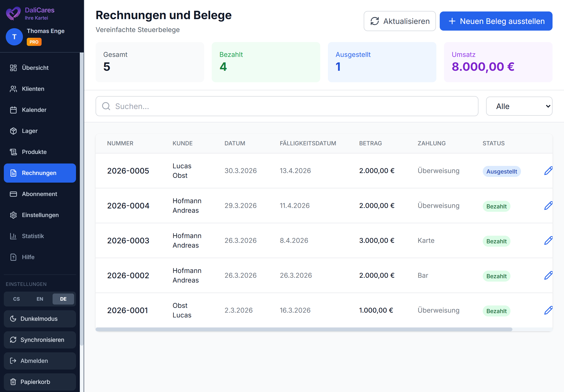564x392 pixels.
Task: Open the Rechnungen section
Action: [x=39, y=173]
